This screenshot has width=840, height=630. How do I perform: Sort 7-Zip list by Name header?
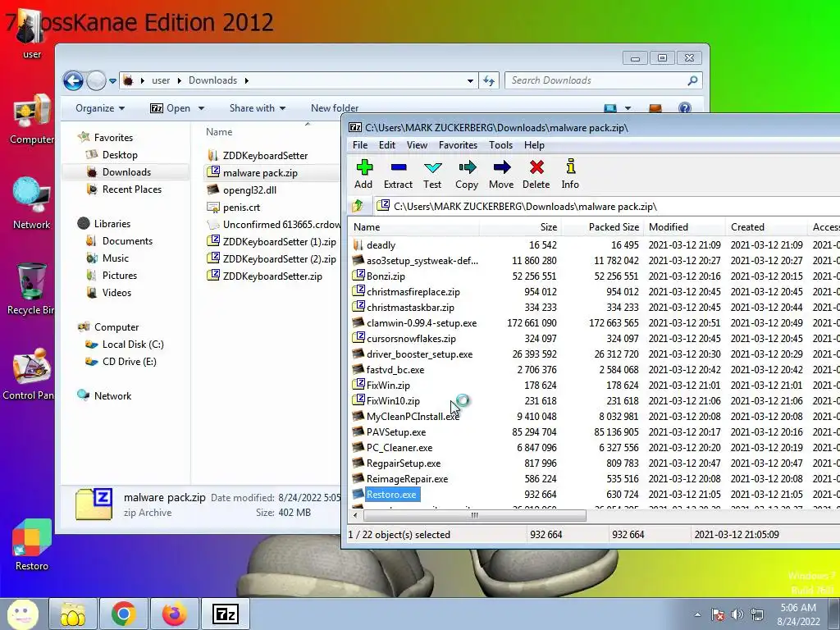click(x=413, y=227)
